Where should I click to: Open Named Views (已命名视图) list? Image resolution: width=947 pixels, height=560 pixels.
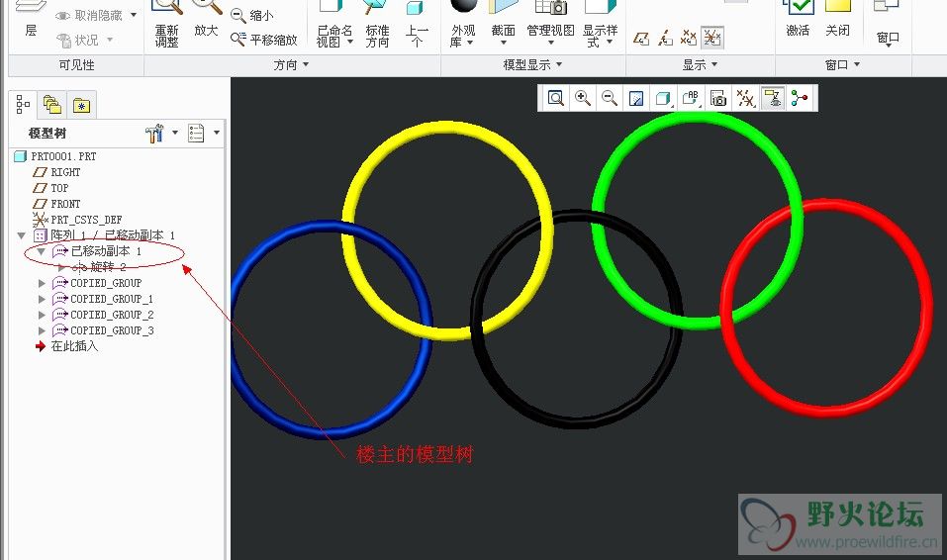pyautogui.click(x=334, y=24)
